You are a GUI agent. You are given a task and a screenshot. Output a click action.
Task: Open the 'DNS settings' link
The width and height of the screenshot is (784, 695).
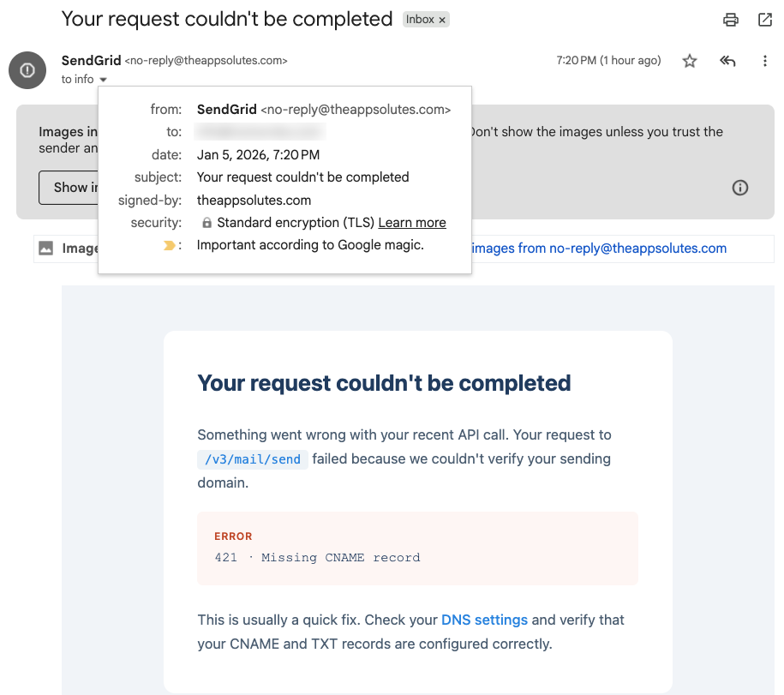tap(484, 620)
